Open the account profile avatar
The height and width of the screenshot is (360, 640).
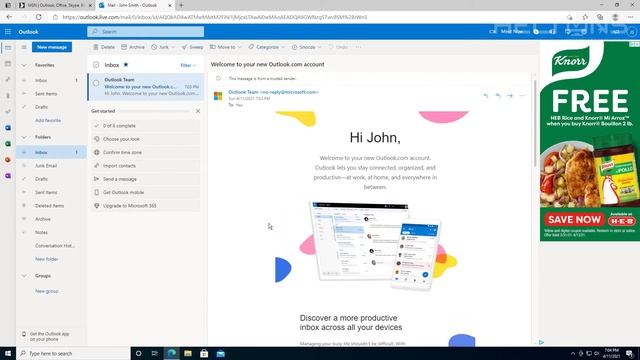[632, 31]
